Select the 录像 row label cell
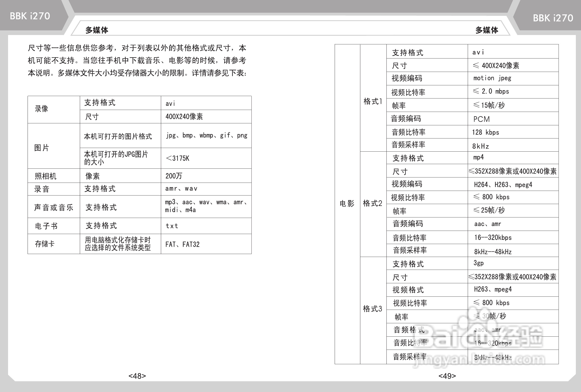This screenshot has height=392, width=581. click(x=41, y=109)
